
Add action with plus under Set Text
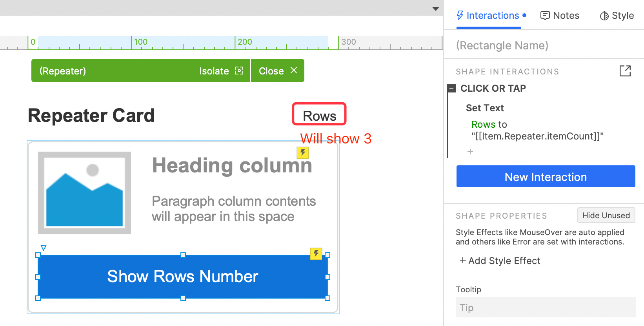point(470,152)
